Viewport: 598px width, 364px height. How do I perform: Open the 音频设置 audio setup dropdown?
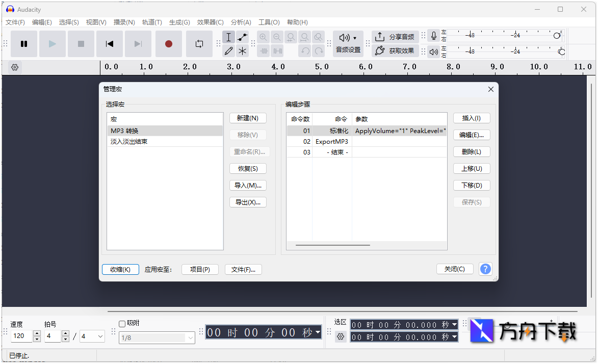(x=348, y=43)
